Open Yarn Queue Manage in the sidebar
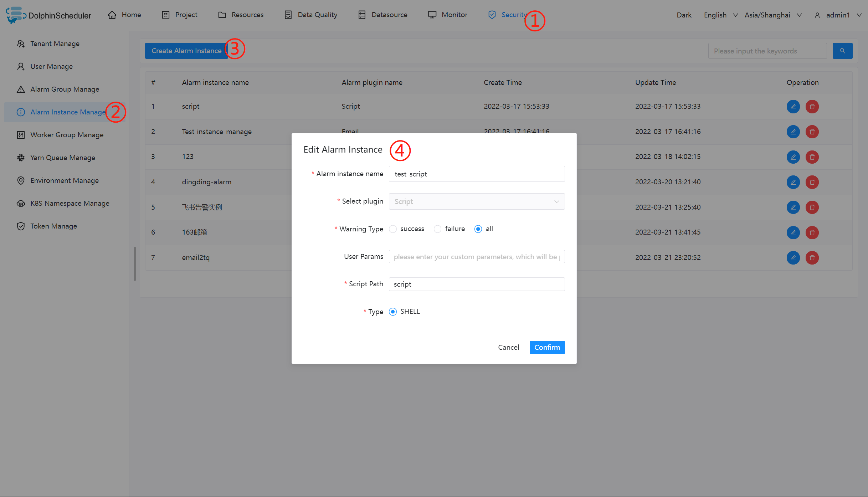The image size is (868, 497). (62, 158)
